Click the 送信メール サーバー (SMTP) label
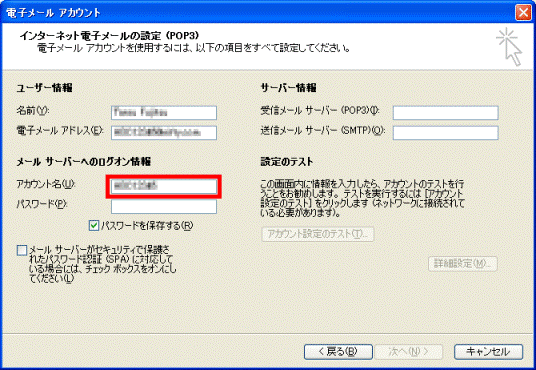The image size is (536, 370). click(x=323, y=131)
